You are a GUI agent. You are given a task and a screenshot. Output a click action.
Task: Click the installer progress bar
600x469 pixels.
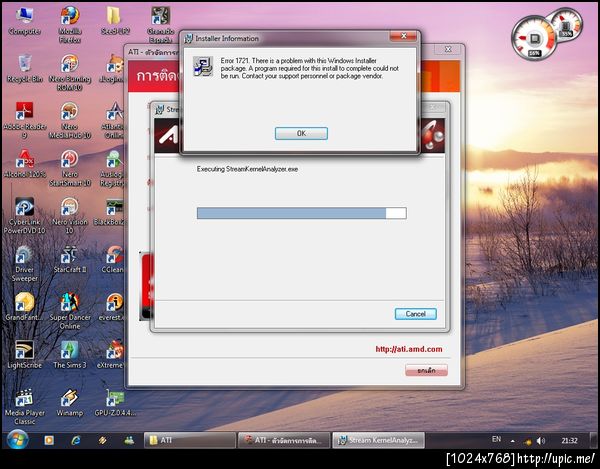pyautogui.click(x=302, y=213)
